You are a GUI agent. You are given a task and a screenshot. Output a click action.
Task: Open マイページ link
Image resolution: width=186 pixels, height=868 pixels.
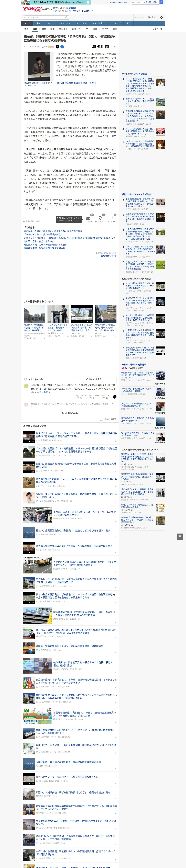click(139, 17)
